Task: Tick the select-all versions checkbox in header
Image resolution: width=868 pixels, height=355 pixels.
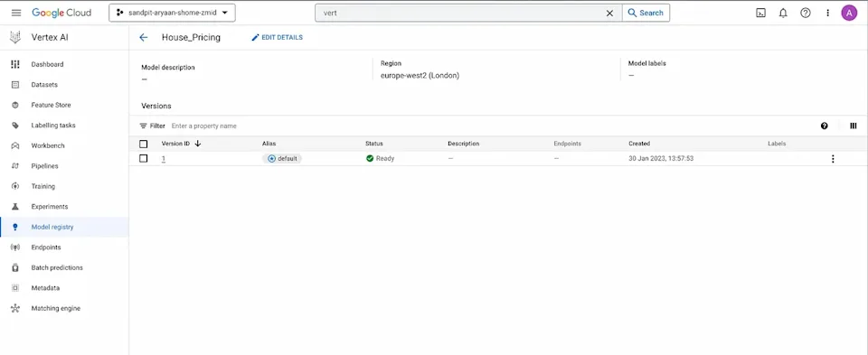Action: pos(144,144)
